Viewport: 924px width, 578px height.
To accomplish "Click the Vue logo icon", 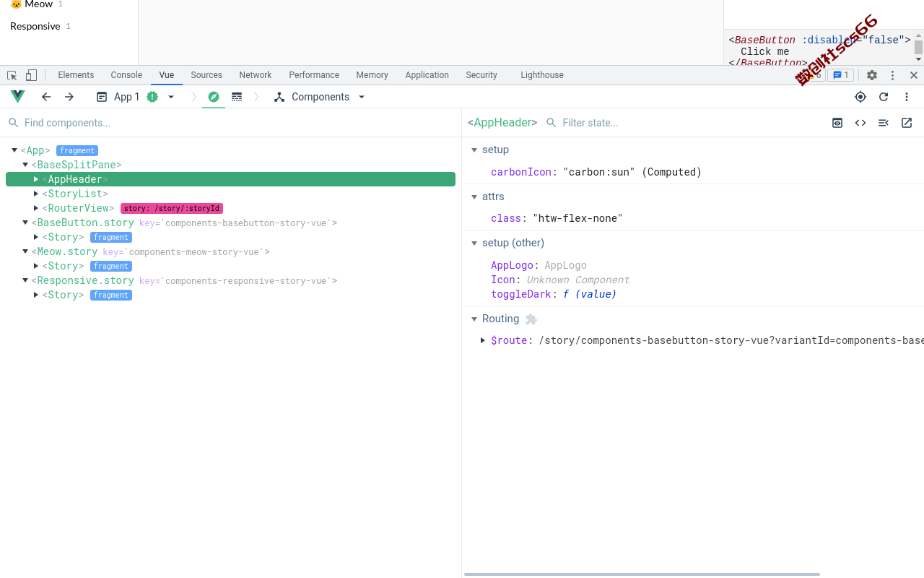I will [x=18, y=97].
